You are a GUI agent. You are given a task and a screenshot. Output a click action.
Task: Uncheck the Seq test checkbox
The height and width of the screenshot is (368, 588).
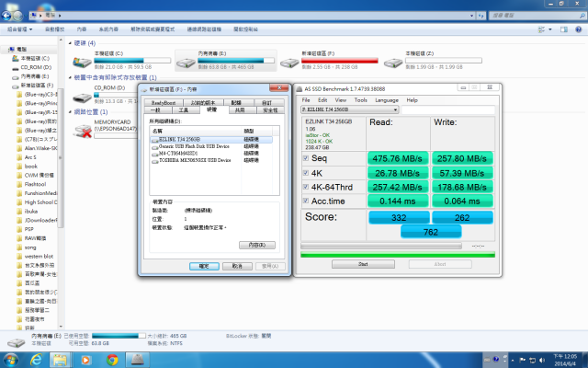(x=306, y=158)
